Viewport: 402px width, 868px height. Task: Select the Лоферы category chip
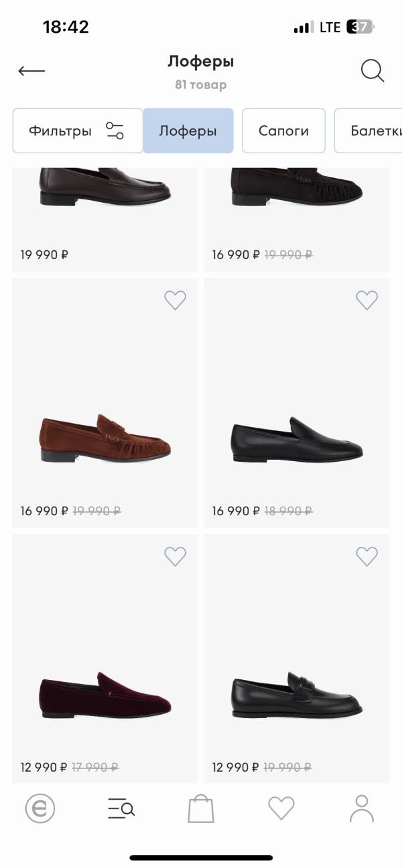coord(188,131)
